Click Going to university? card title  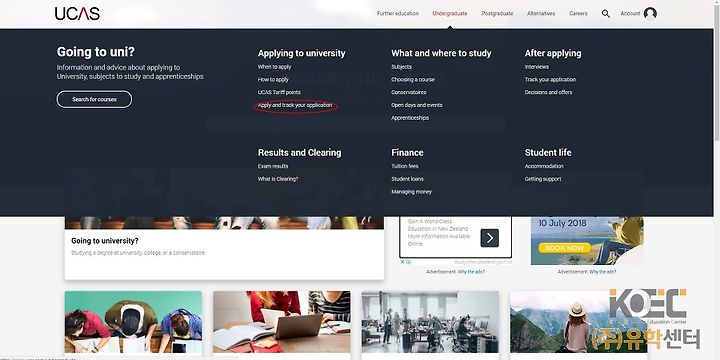[105, 241]
